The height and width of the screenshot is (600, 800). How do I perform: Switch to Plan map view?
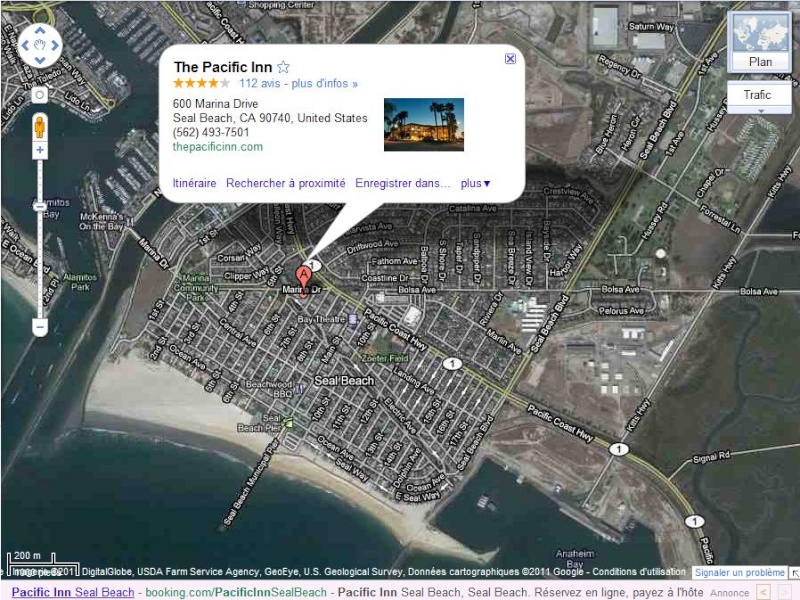click(760, 62)
